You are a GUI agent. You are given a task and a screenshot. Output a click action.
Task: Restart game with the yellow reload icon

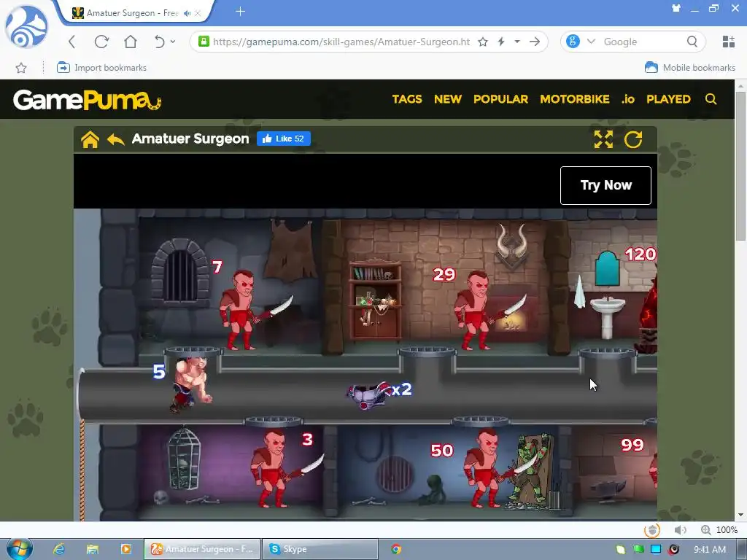pyautogui.click(x=633, y=139)
